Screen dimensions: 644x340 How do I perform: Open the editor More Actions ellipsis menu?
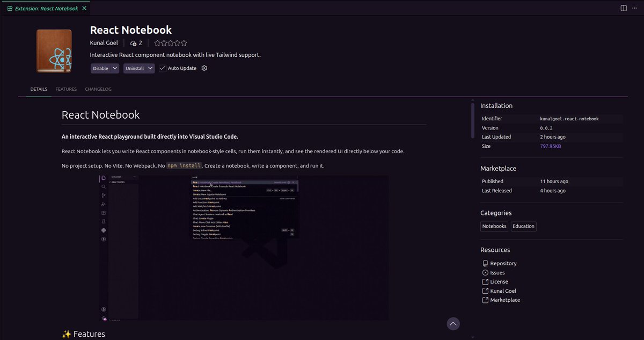point(636,8)
